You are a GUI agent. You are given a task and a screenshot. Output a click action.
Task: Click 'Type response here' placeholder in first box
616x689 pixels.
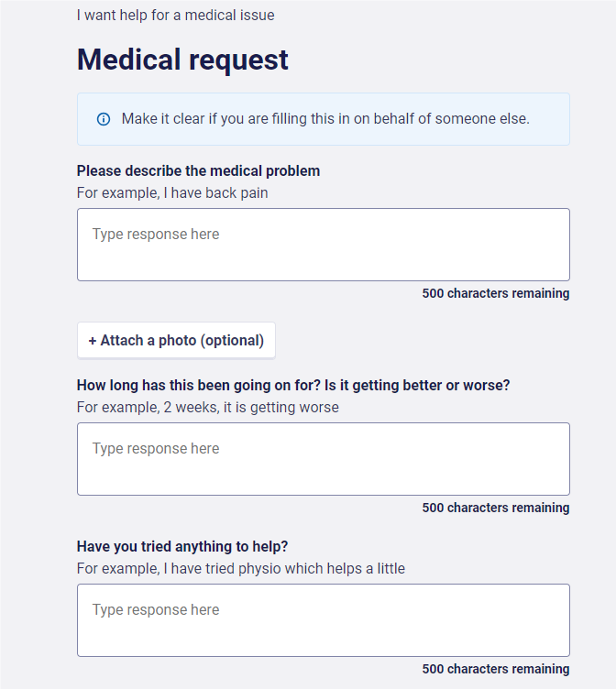156,235
